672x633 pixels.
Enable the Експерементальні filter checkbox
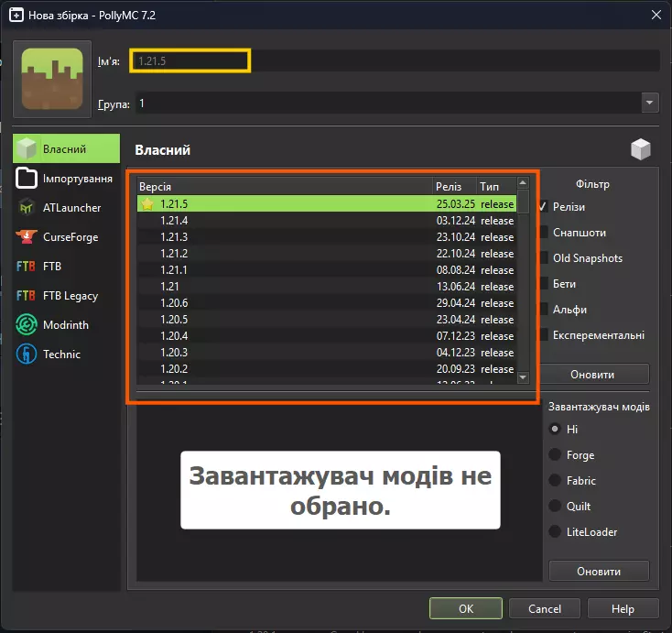544,335
